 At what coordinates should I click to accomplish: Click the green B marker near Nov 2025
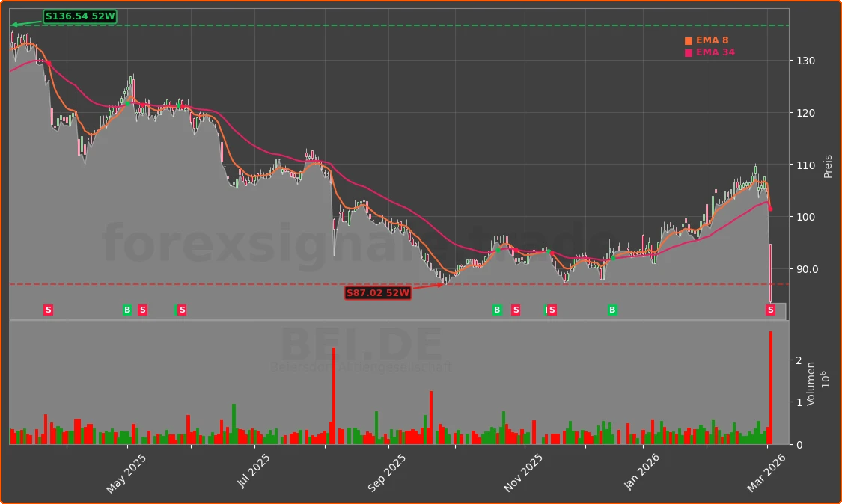[496, 309]
